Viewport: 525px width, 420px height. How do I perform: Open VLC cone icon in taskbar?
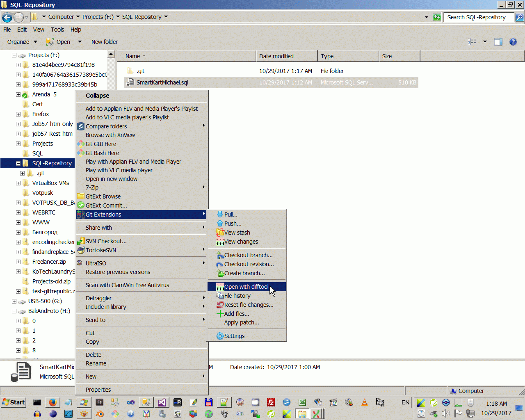(x=364, y=402)
